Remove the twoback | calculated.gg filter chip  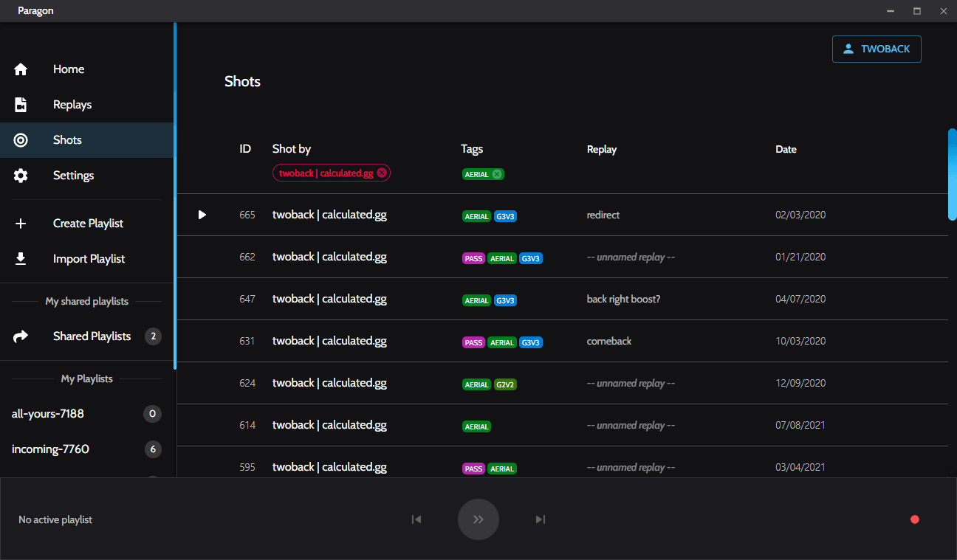(382, 173)
